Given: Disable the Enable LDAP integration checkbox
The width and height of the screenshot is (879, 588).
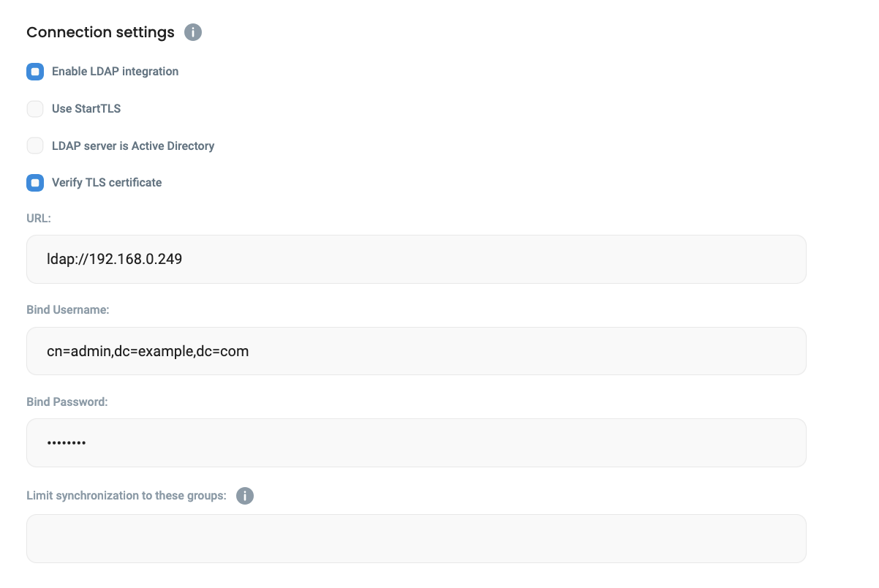Looking at the screenshot, I should 35,72.
